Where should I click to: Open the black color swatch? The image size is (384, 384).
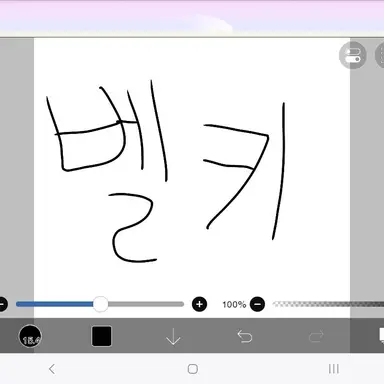[x=102, y=336]
